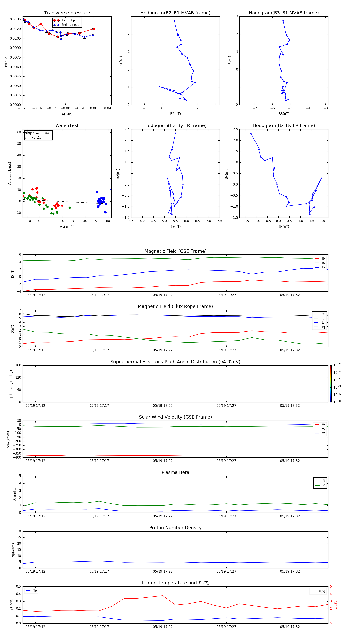Click '05/19 17:22' under the Plasma Beta plot
This screenshot has height=644, width=351.
[163, 516]
